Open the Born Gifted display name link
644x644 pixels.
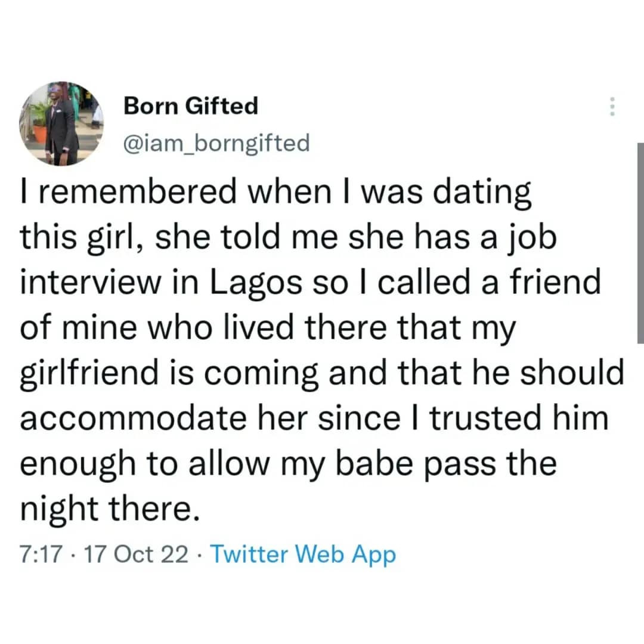[x=191, y=106]
